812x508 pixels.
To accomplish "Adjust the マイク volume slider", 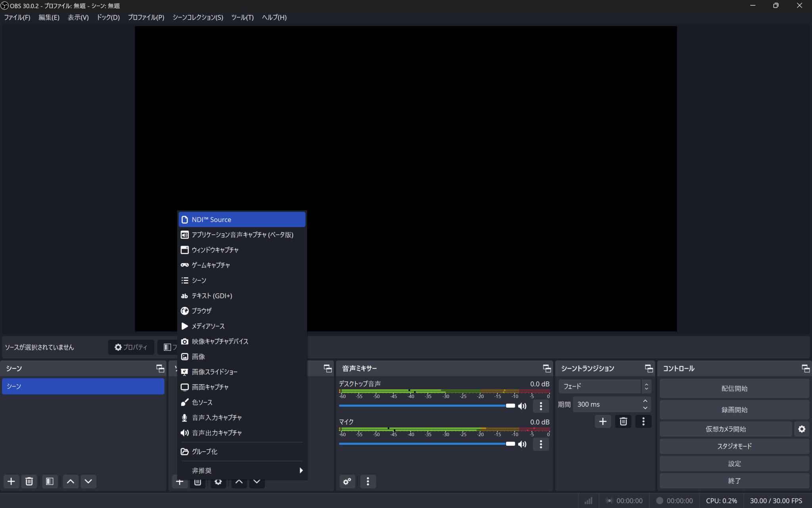I will coord(509,444).
